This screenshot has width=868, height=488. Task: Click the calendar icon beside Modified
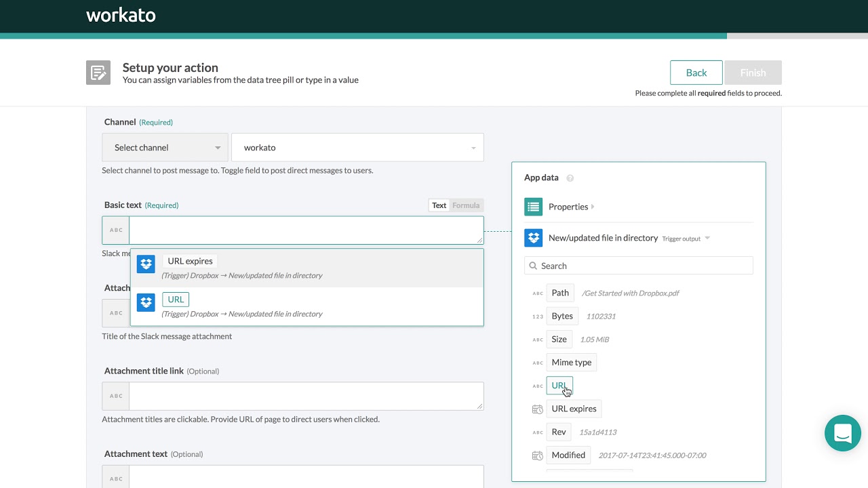click(x=538, y=455)
